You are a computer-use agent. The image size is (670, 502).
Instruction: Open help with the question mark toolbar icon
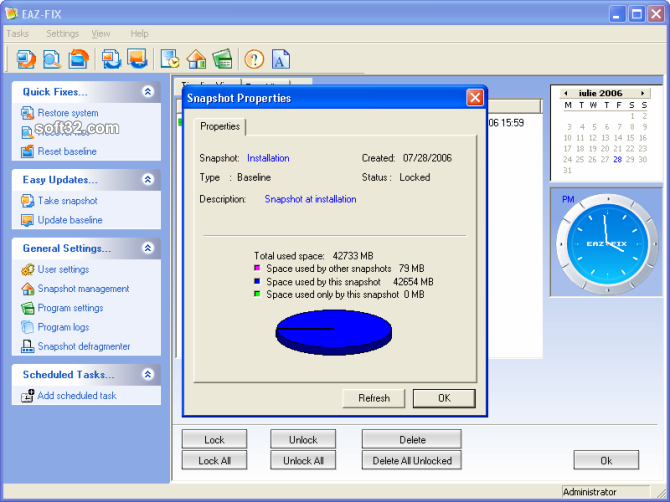point(254,59)
